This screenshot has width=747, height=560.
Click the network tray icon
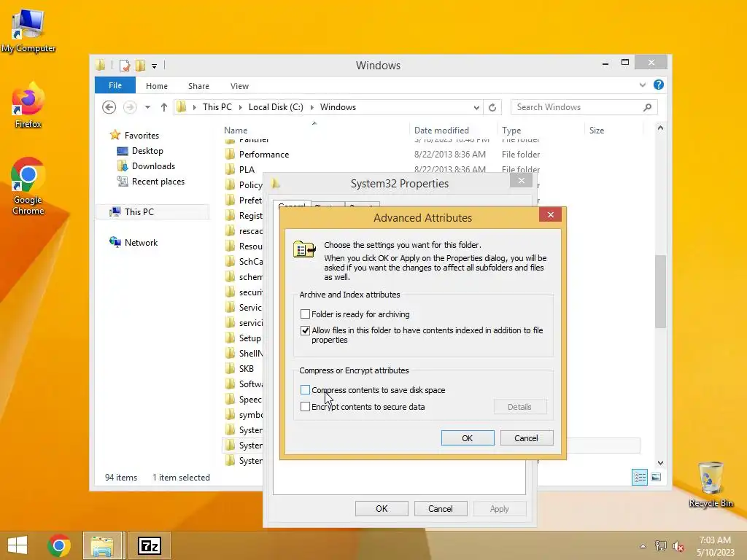point(661,546)
